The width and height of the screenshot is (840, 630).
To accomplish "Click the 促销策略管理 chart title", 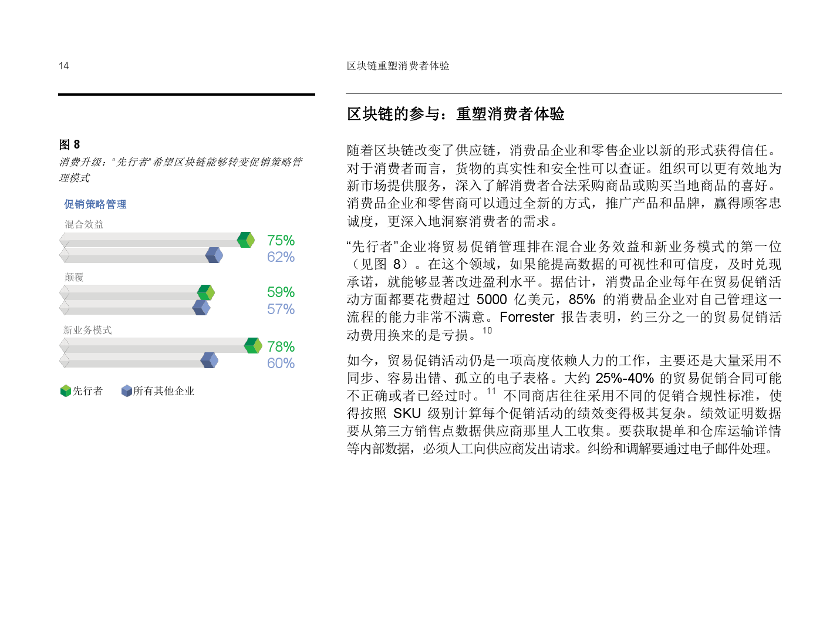I will (x=95, y=204).
